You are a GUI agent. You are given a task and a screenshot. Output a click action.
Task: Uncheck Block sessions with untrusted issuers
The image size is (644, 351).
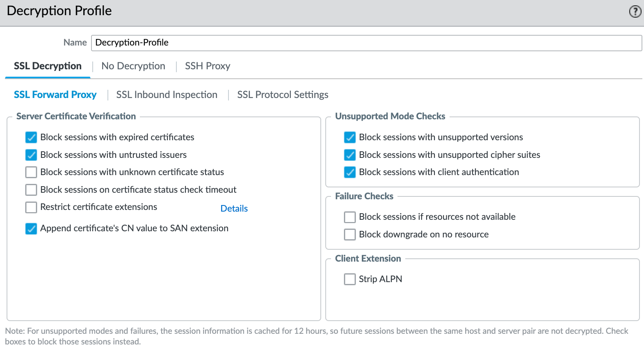click(x=31, y=155)
